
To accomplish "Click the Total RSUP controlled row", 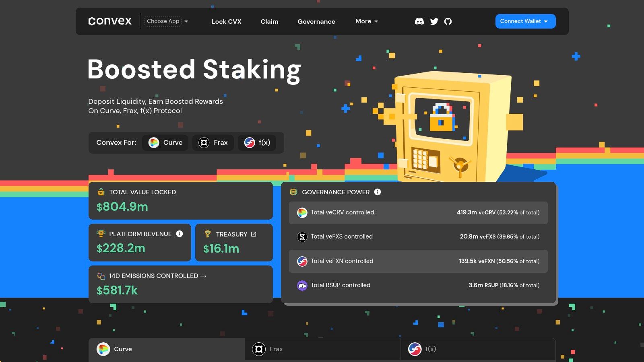I will click(418, 286).
